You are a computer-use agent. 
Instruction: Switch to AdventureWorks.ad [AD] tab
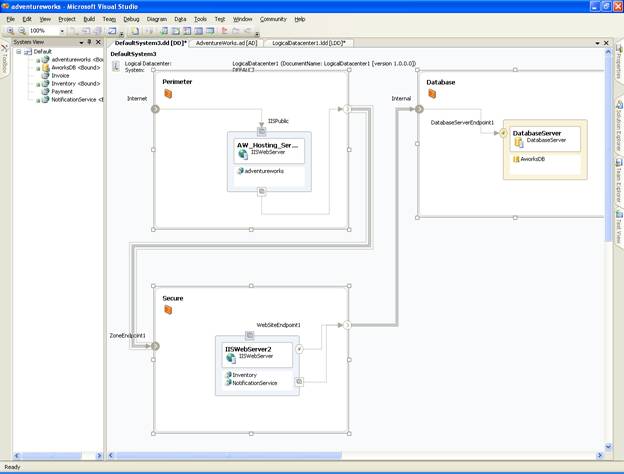tap(226, 43)
